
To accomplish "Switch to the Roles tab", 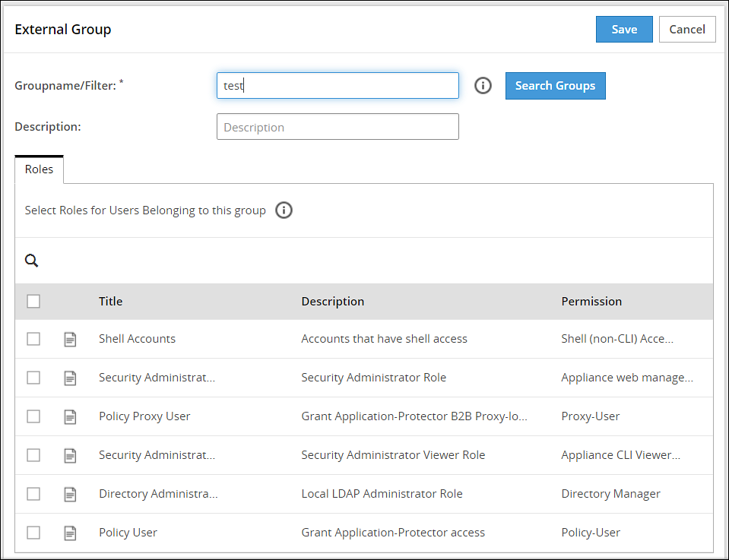I will coord(38,169).
